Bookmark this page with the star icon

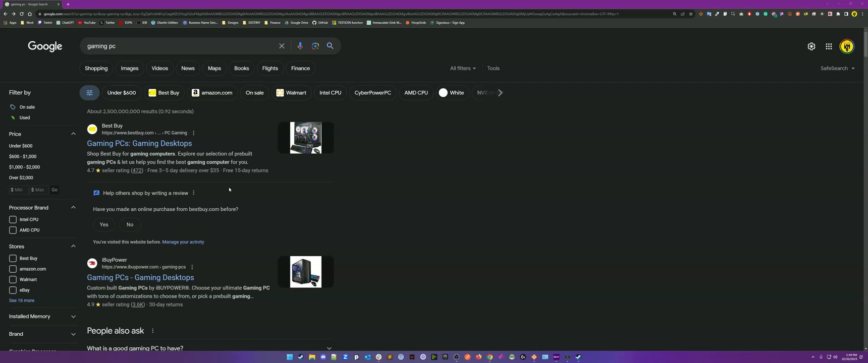coord(691,14)
